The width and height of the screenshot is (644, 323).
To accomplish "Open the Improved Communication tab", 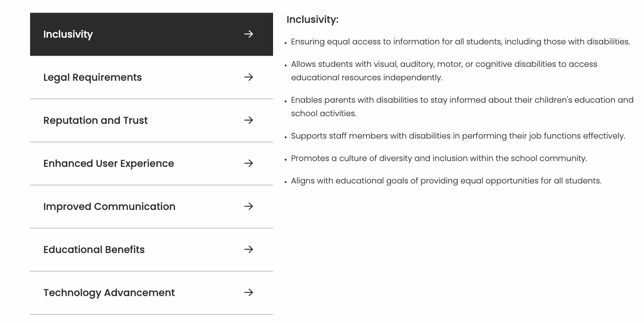I will click(x=109, y=207).
